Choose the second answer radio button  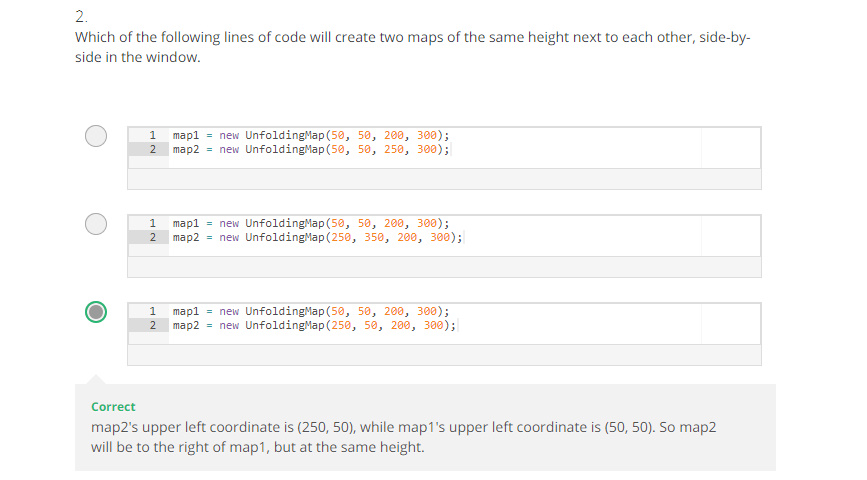click(96, 224)
